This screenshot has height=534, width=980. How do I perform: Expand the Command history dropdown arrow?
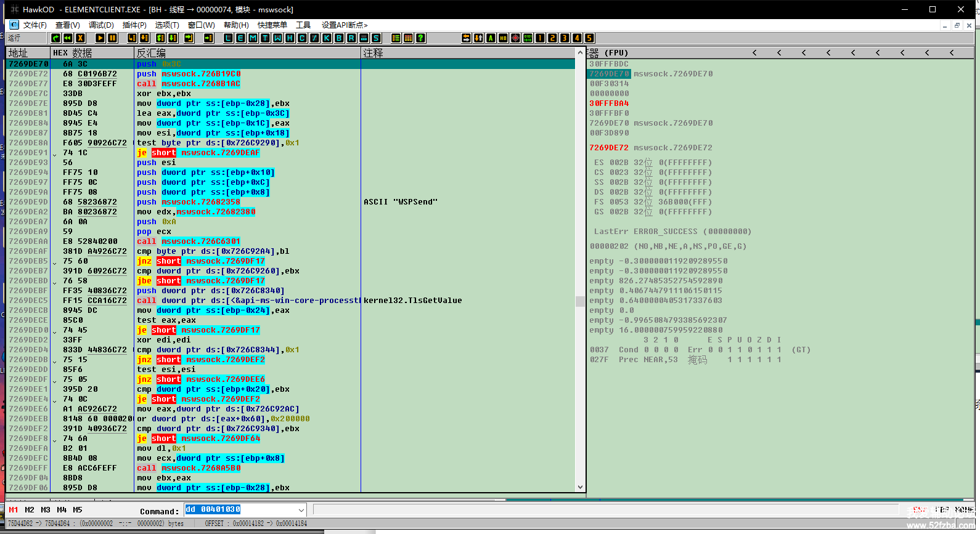pyautogui.click(x=301, y=510)
